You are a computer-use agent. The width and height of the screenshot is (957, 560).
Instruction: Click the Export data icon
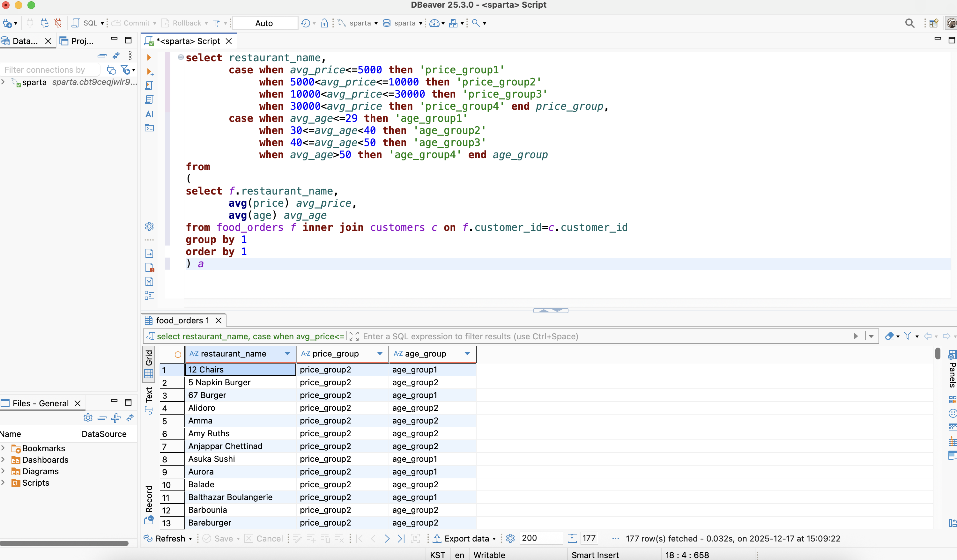pyautogui.click(x=437, y=538)
